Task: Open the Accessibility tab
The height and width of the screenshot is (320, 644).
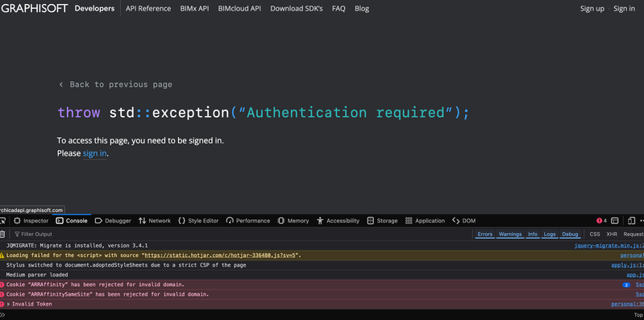Action: click(338, 221)
